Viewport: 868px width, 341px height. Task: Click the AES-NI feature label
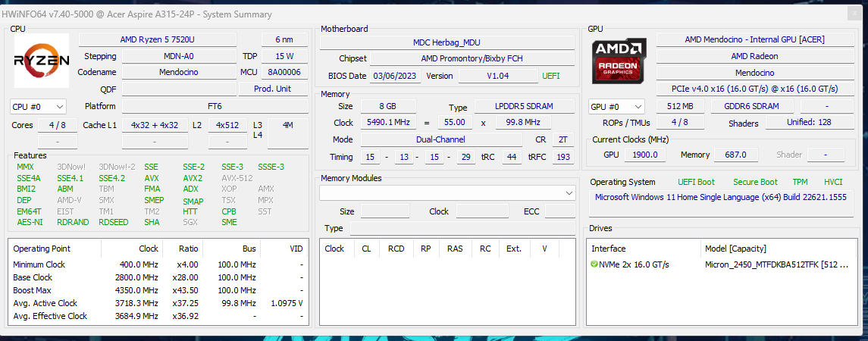29,222
